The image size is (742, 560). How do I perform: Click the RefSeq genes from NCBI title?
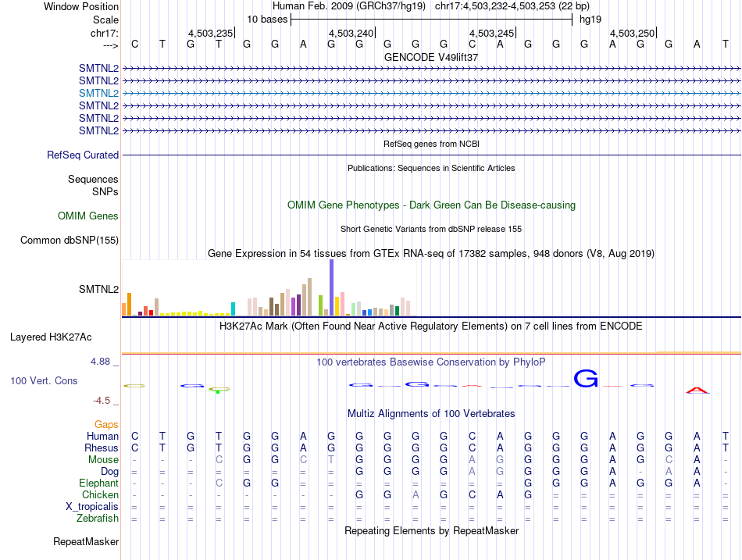[x=431, y=144]
